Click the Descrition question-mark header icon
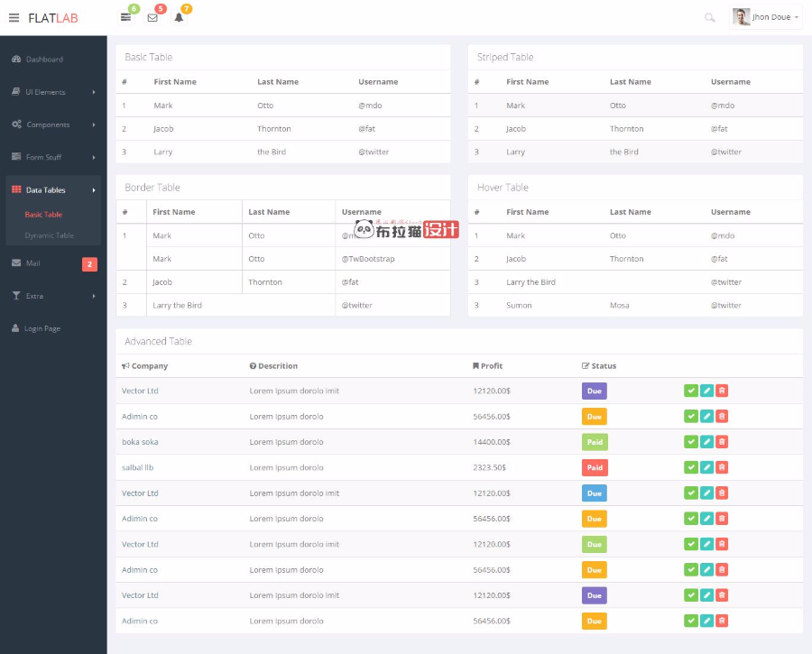Screen dimensions: 812x654 [253, 366]
